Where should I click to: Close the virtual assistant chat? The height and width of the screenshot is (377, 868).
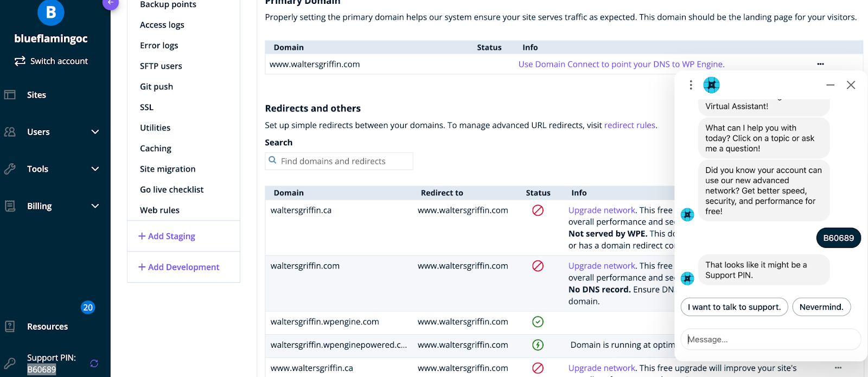[851, 85]
